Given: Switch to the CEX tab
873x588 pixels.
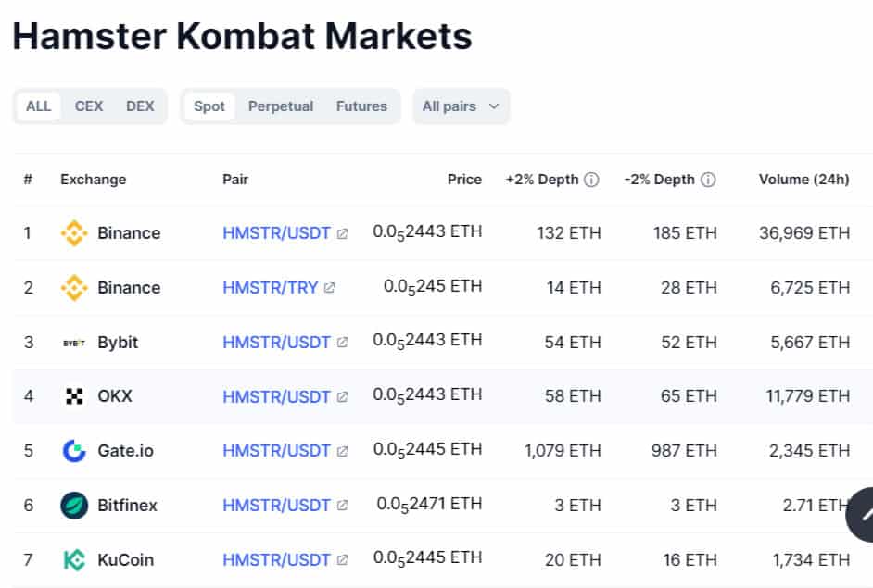Looking at the screenshot, I should [89, 106].
